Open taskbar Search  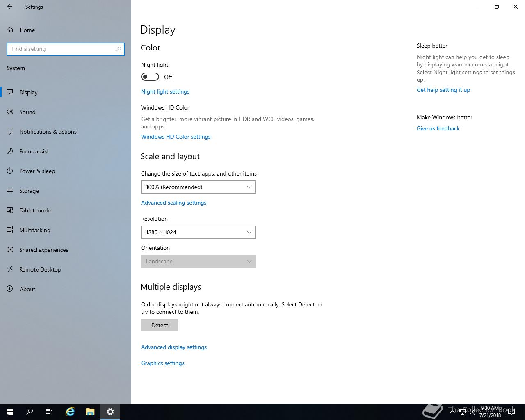(30, 412)
